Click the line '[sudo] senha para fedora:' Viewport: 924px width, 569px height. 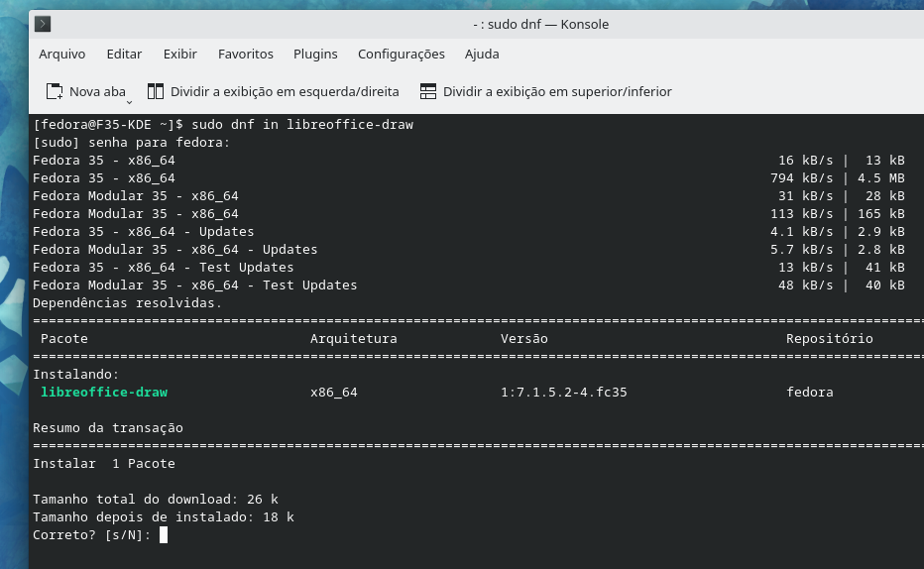132,143
